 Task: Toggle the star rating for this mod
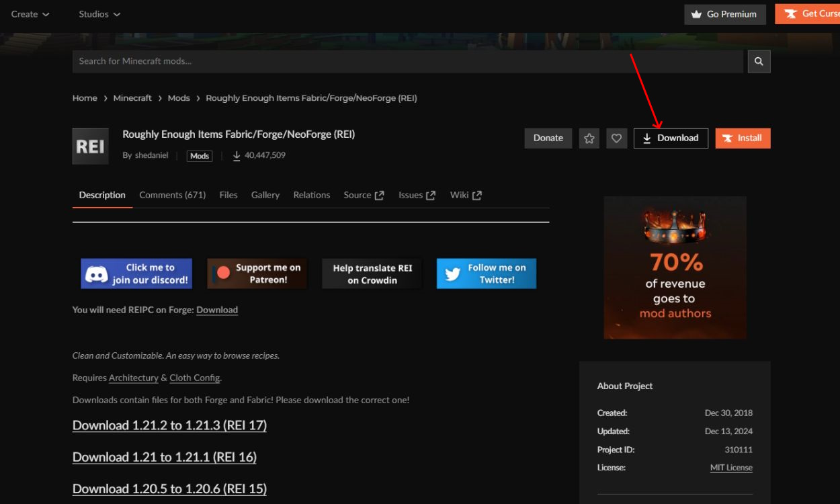point(589,138)
